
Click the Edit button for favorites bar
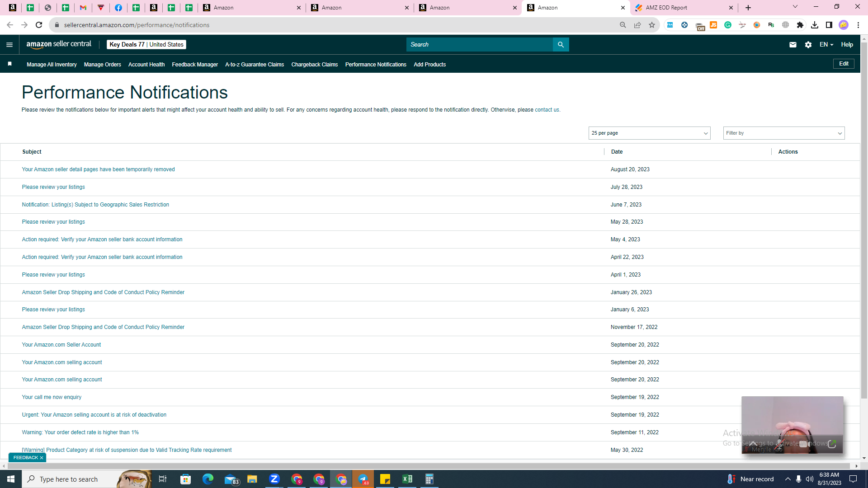pos(844,64)
